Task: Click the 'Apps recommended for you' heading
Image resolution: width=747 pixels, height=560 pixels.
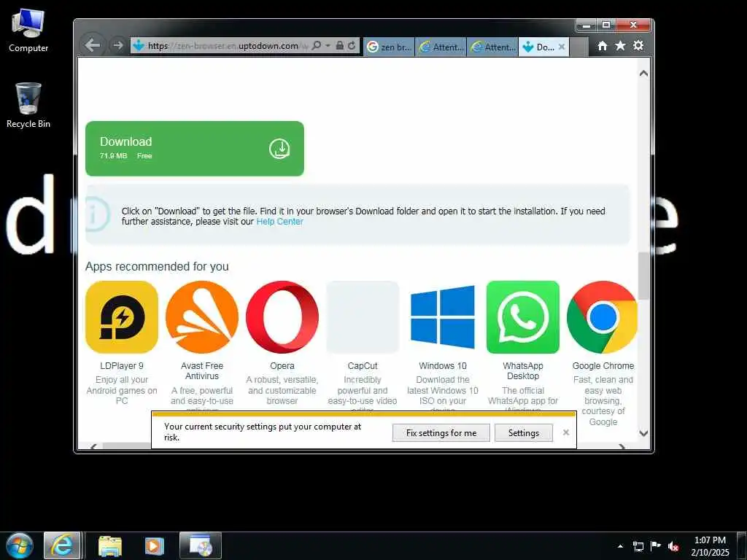Action: [x=157, y=266]
